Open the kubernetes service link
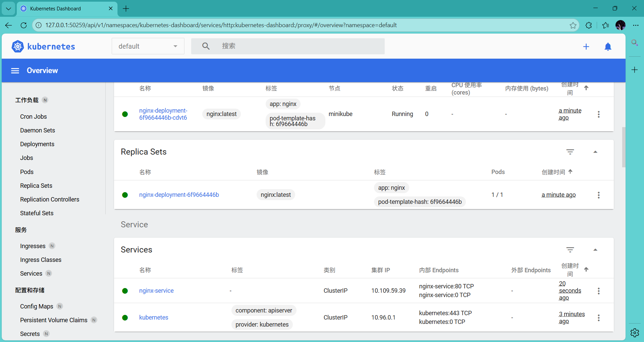The height and width of the screenshot is (342, 644). pos(154,318)
